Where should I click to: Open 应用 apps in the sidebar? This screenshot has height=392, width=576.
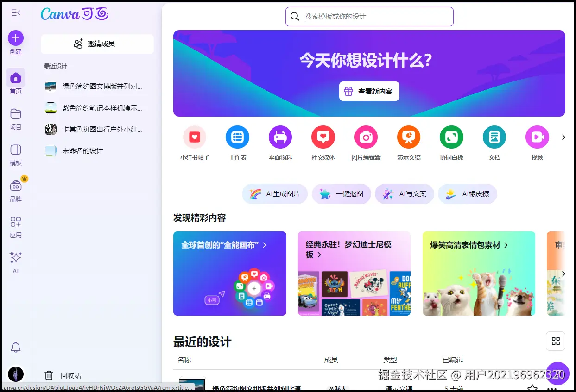point(16,226)
